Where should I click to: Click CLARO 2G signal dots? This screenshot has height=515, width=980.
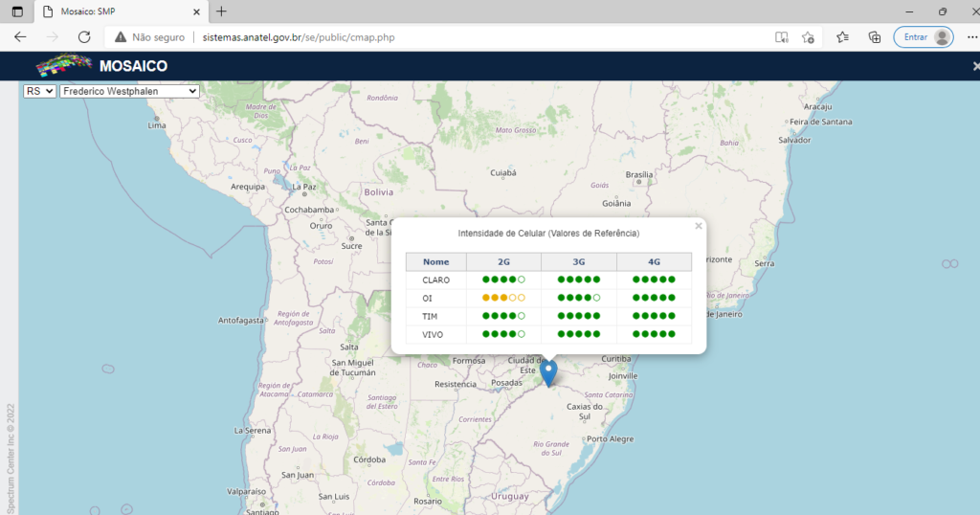coord(503,280)
